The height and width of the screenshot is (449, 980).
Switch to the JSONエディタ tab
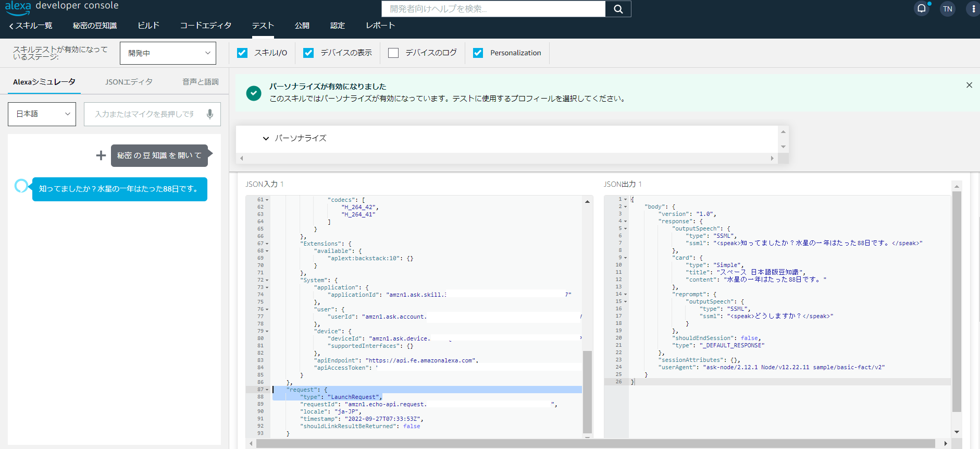(x=129, y=82)
